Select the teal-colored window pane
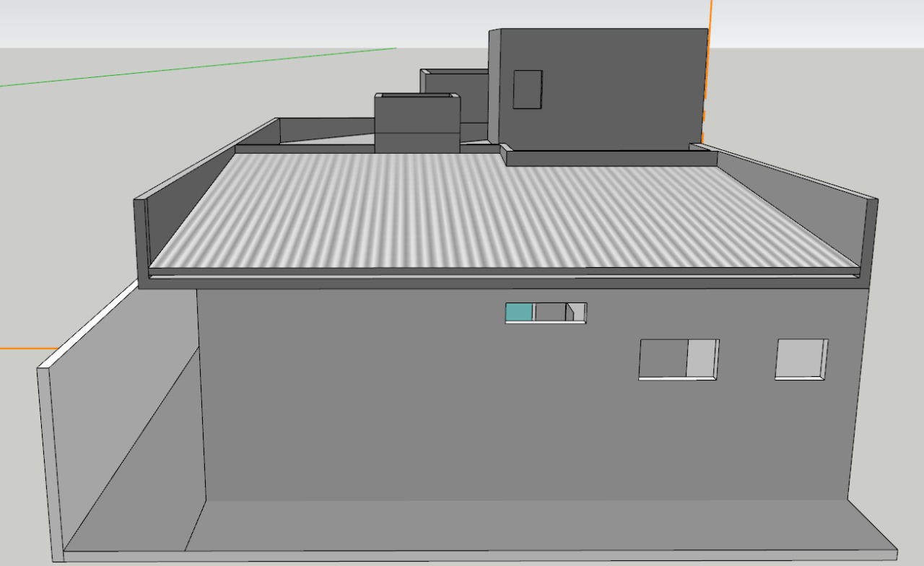 pos(519,312)
